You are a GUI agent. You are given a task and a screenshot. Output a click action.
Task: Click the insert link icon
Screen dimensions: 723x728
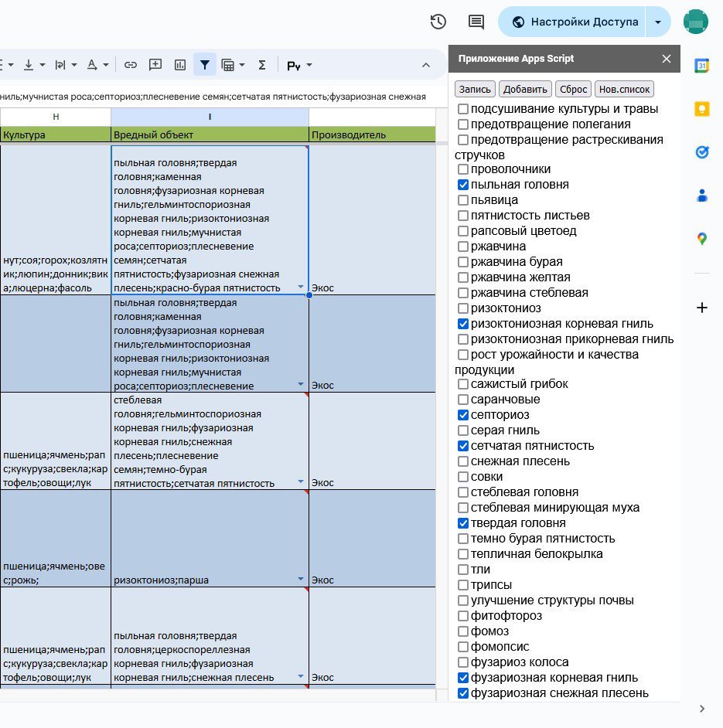point(131,65)
